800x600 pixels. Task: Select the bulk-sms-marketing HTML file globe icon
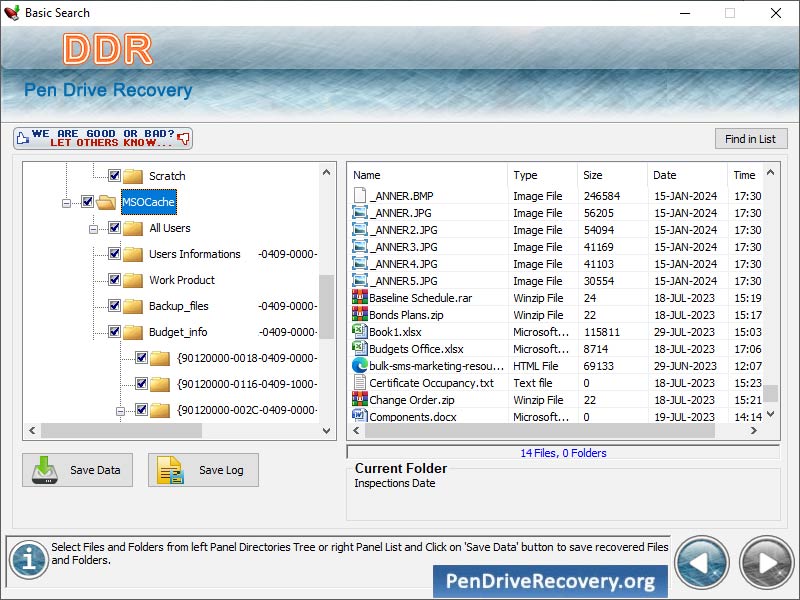(x=360, y=365)
